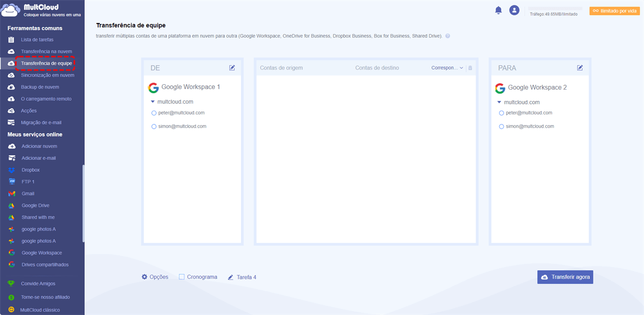
Task: Click the MultCloud clássico icon
Action: 11,310
